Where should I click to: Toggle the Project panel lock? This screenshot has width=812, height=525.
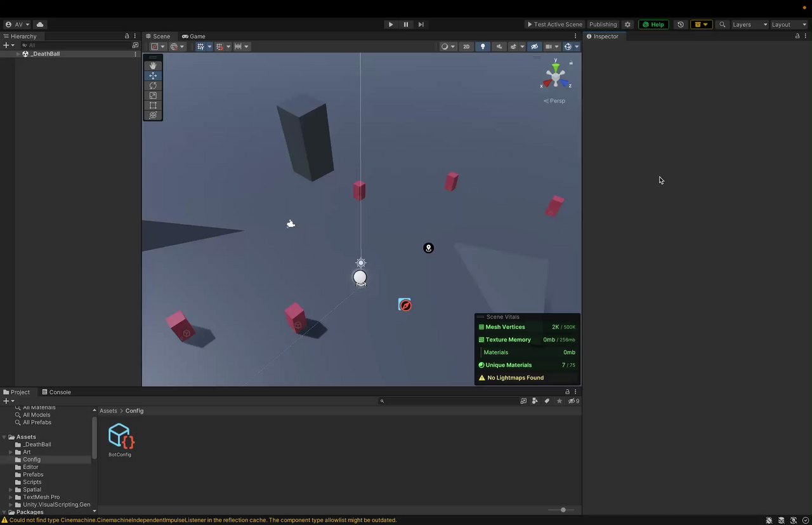568,392
